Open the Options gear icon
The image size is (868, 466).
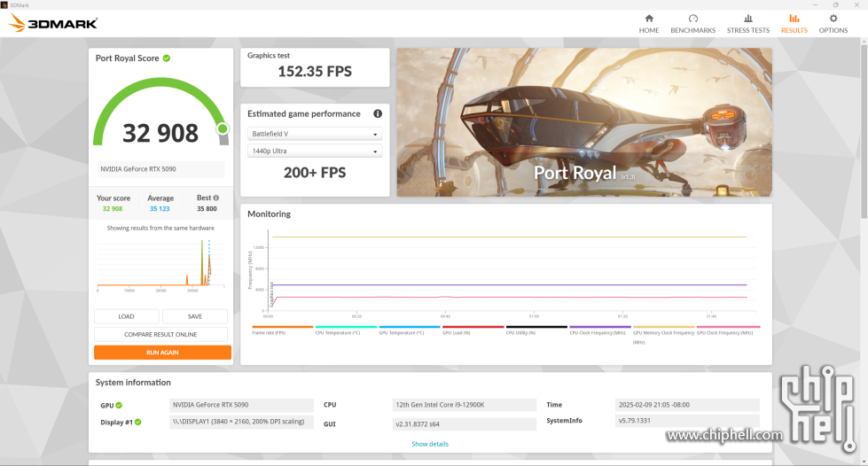coord(833,19)
